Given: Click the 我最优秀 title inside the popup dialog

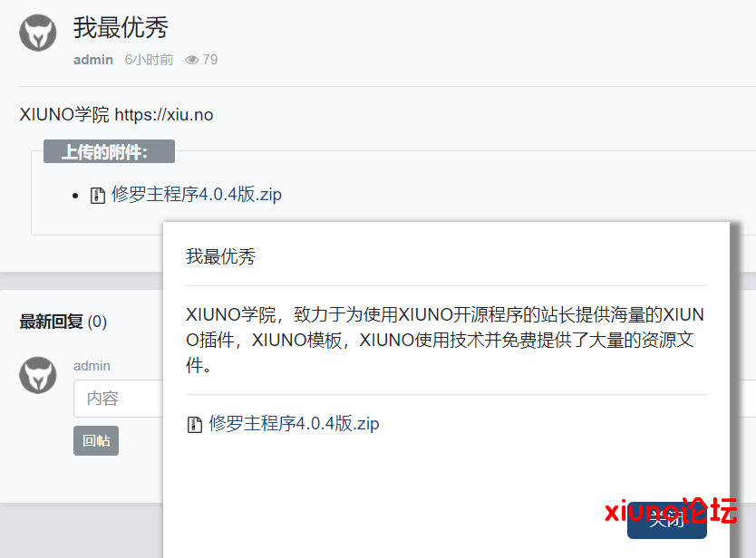Looking at the screenshot, I should pyautogui.click(x=221, y=256).
